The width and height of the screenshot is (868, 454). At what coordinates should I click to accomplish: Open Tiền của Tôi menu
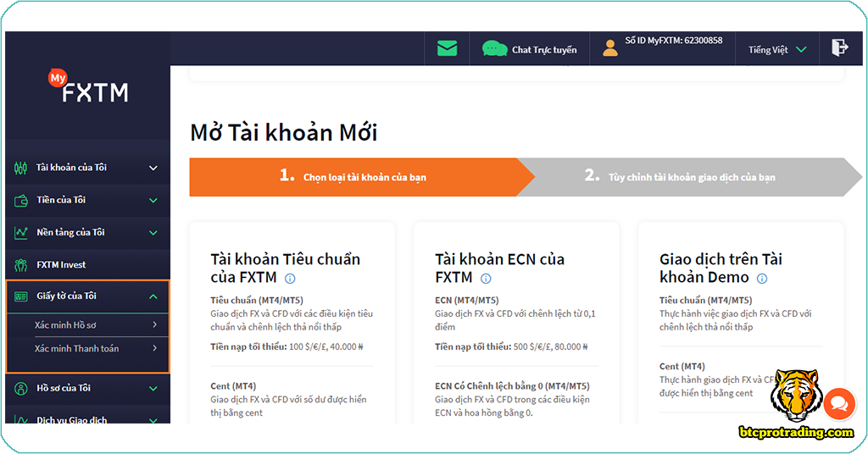point(88,200)
